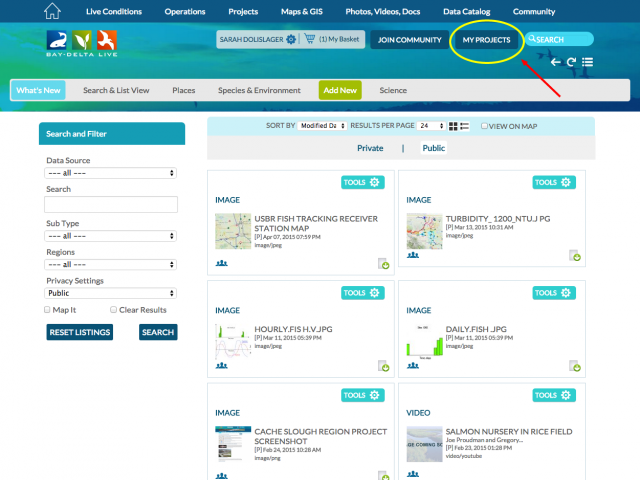Open sharing icon for DAILY.FISH.JPG card

click(x=413, y=365)
